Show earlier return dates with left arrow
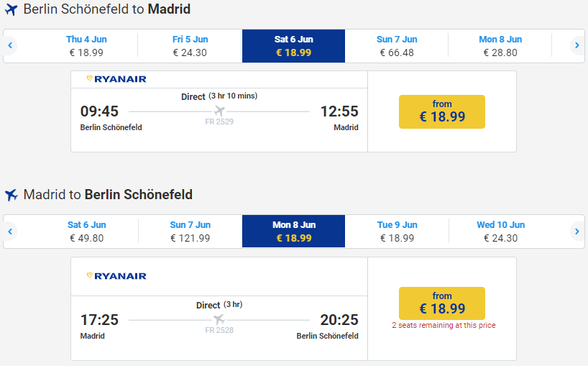The height and width of the screenshot is (366, 588). pyautogui.click(x=10, y=232)
